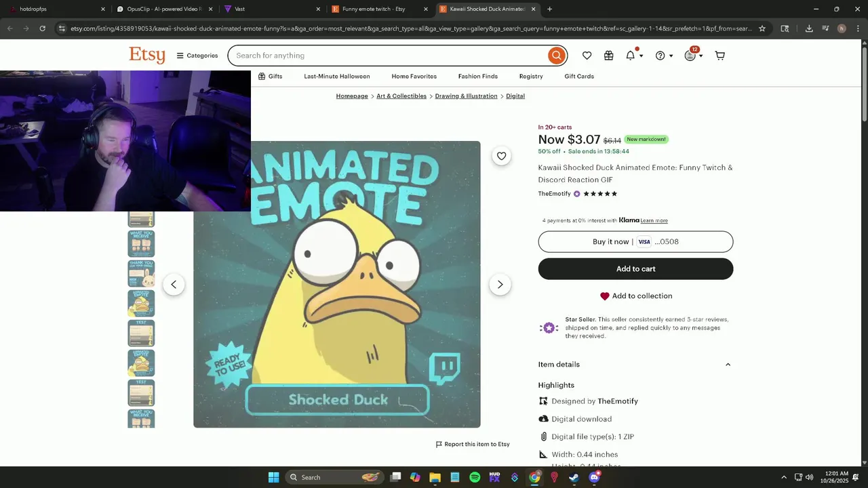Click the orange Etsy search magnifier button
The image size is (868, 488).
click(556, 56)
